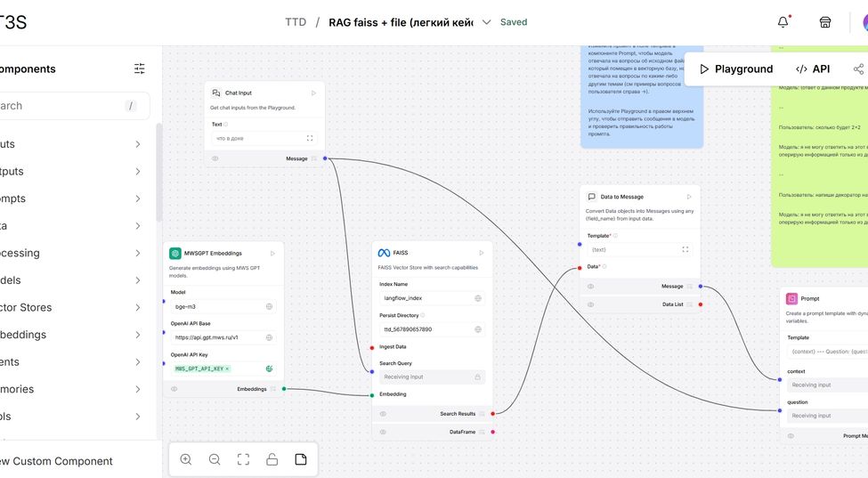Toggle eye icon on FAISS DataFrame output
The width and height of the screenshot is (868, 478).
383,432
